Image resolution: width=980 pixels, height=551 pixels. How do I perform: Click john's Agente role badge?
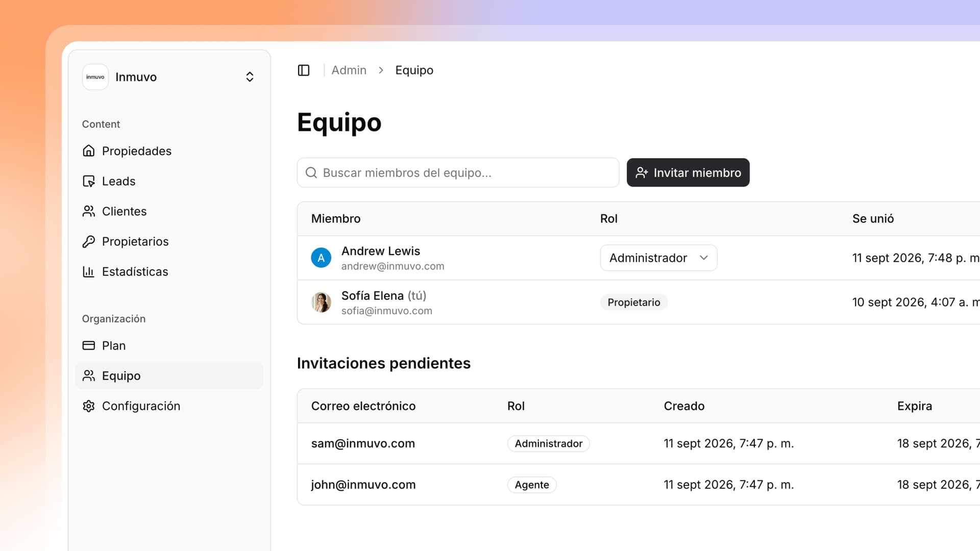tap(532, 485)
